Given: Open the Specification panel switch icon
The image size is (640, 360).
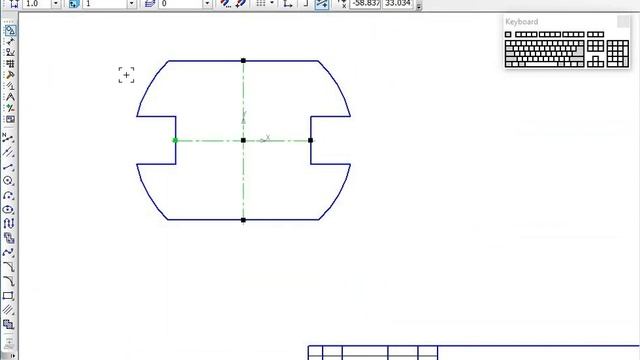Looking at the screenshot, I should [x=10, y=119].
